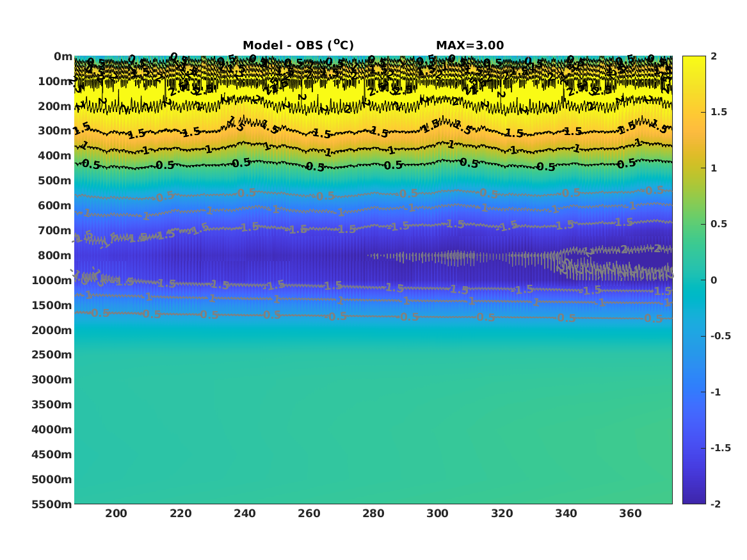This screenshot has height=560, width=747.
Task: Click the '2000m' depth axis label
Action: (52, 330)
